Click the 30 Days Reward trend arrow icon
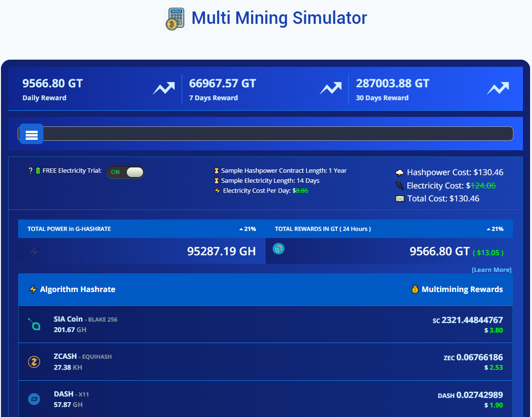The image size is (532, 417). point(498,89)
